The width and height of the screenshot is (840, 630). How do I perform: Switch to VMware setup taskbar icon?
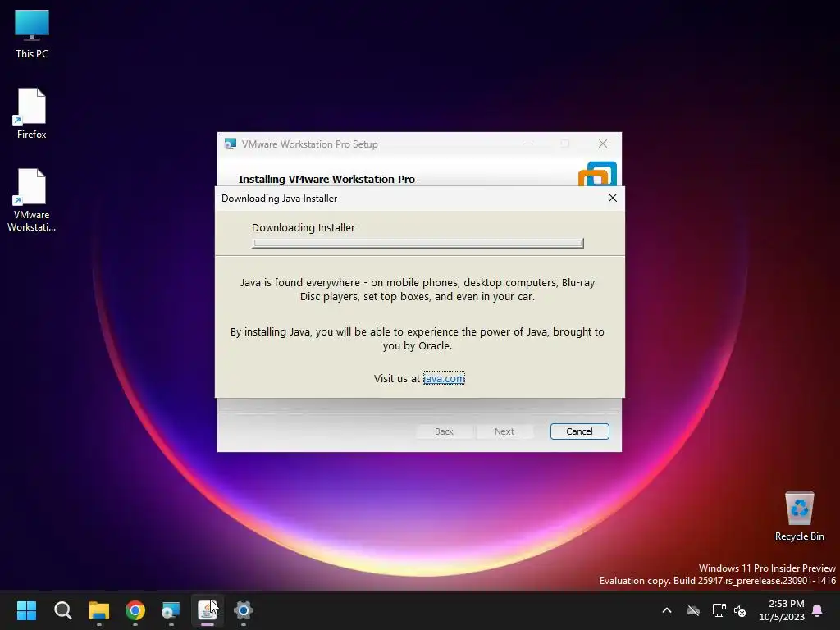pos(171,610)
